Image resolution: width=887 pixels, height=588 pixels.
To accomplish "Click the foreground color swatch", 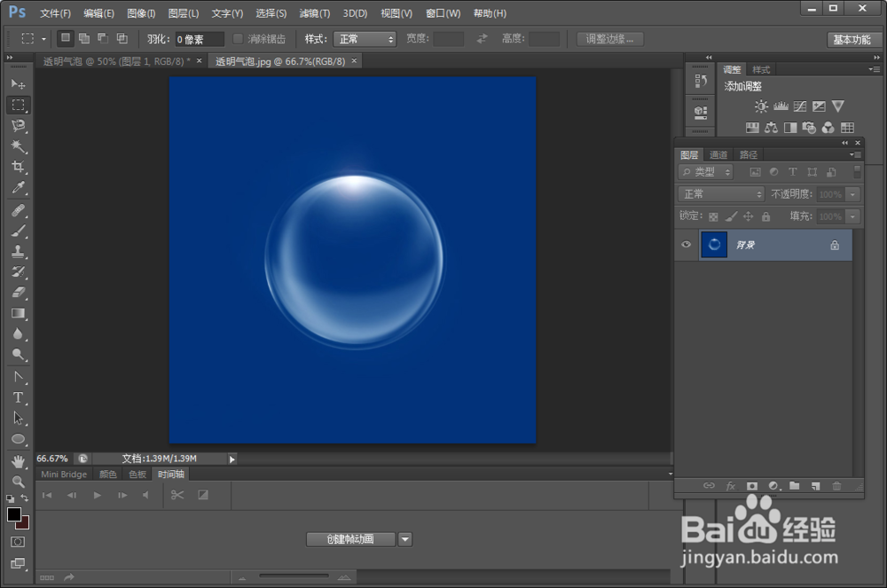I will coord(14,514).
